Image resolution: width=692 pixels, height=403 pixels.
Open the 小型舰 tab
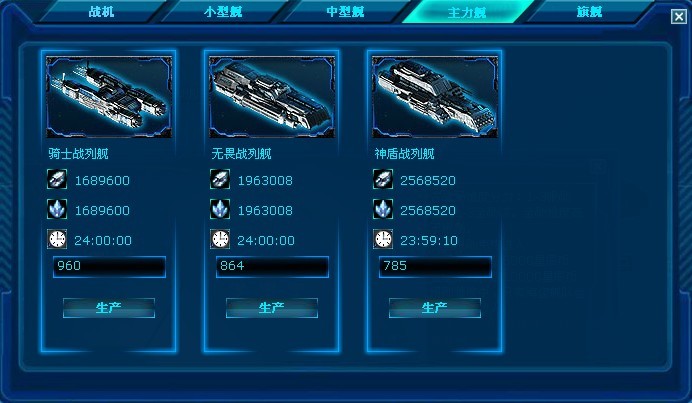tap(223, 11)
